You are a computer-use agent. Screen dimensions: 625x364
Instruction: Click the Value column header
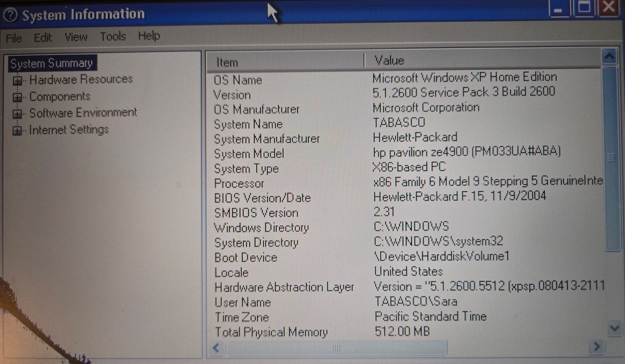click(x=484, y=60)
